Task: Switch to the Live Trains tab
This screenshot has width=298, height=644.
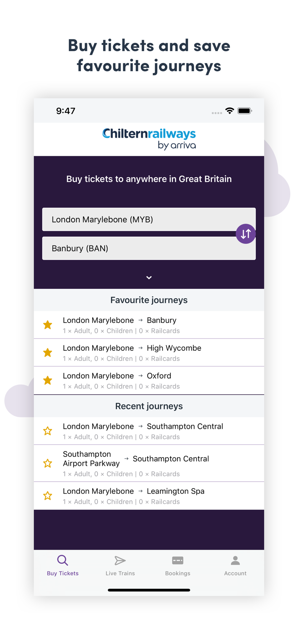Action: [120, 565]
